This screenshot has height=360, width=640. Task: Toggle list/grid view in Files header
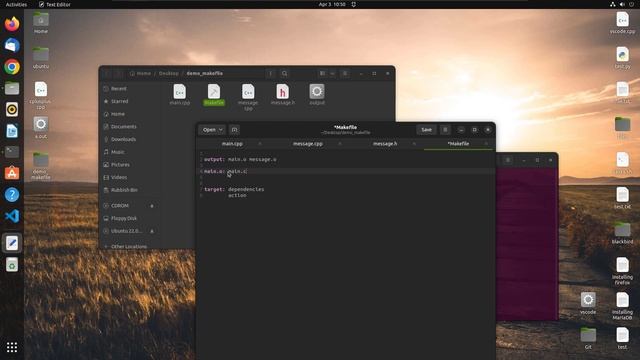pyautogui.click(x=322, y=73)
